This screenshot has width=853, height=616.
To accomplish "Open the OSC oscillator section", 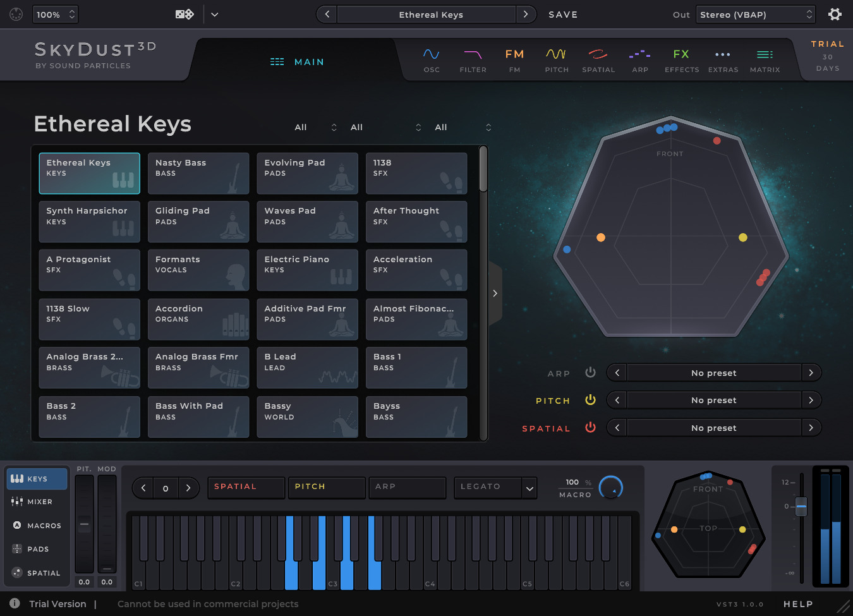I will pos(432,61).
